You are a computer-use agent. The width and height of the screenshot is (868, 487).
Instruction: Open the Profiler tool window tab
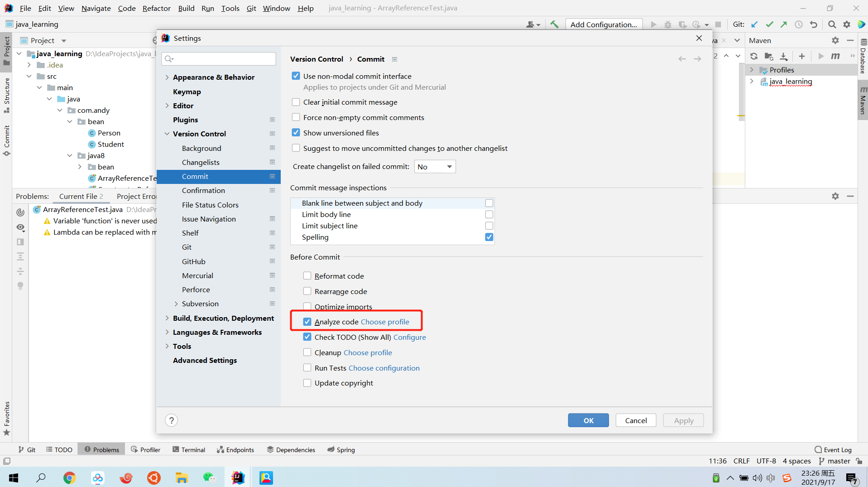(145, 450)
